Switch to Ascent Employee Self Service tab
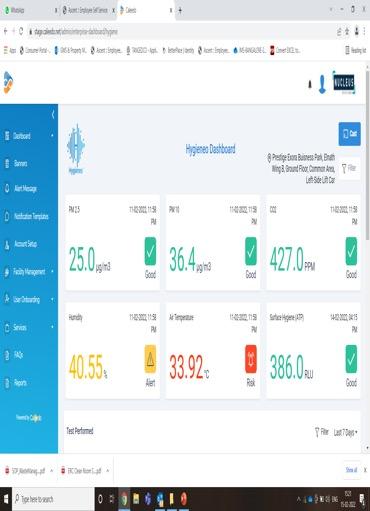The height and width of the screenshot is (511, 370). 88,10
